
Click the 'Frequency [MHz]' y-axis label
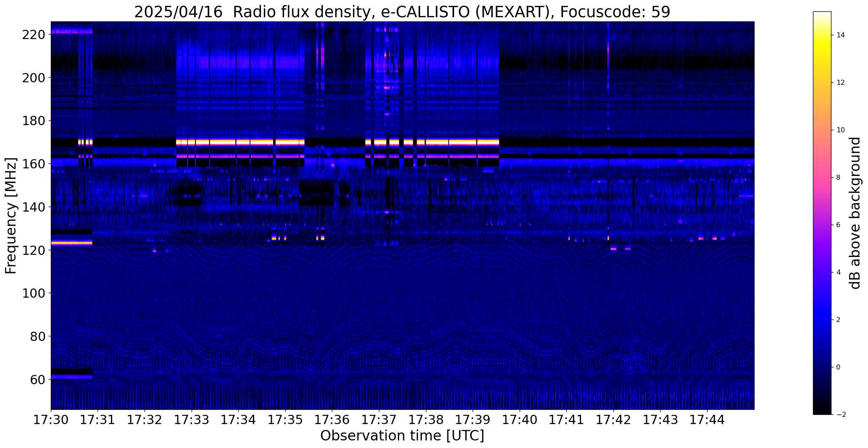11,216
